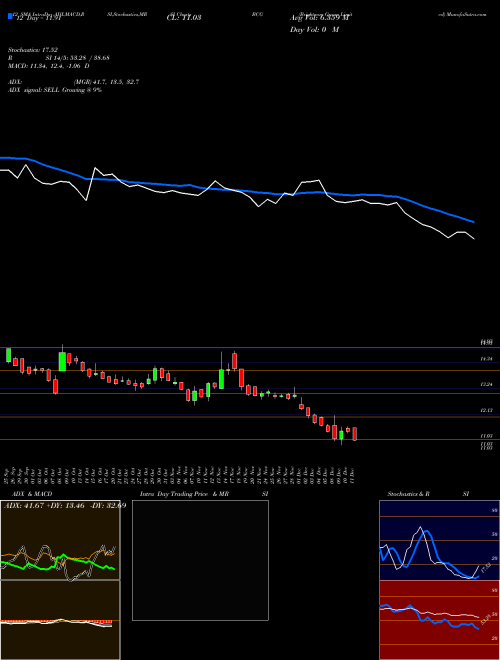Image resolution: width=500 pixels, height=660 pixels.
Task: Click the first date label '25 Sep'
Action: point(7,475)
